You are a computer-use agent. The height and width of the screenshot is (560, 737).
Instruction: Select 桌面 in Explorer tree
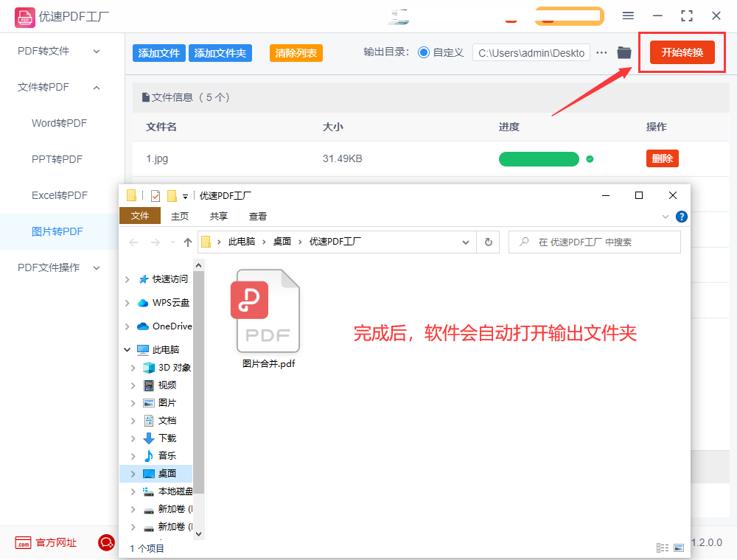pos(156,474)
